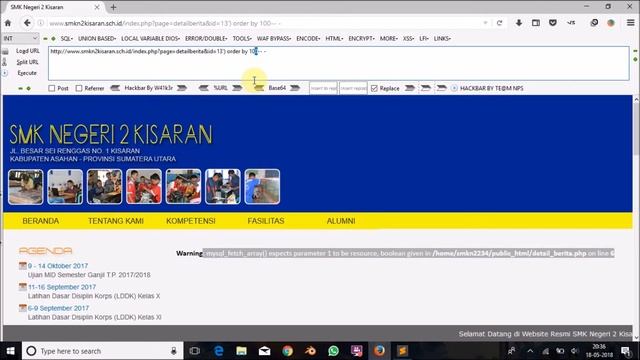Open Windows Start menu
Screen dimensions: 640x360
pos(10,351)
